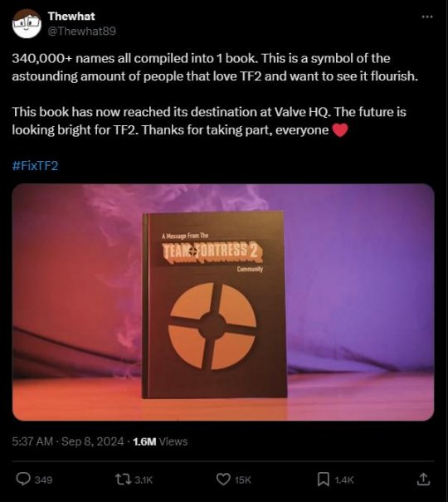
Task: Click the 15K likes count
Action: [x=243, y=480]
